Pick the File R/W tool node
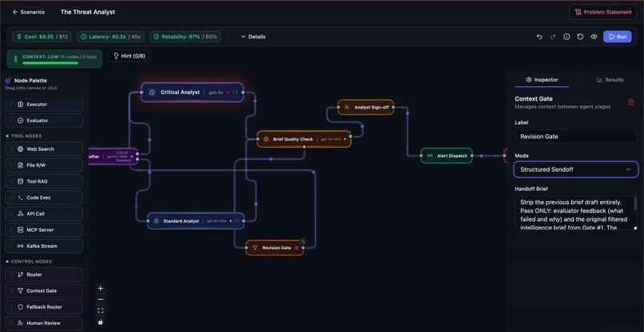Screen dimensions: 644x332 point(44,165)
